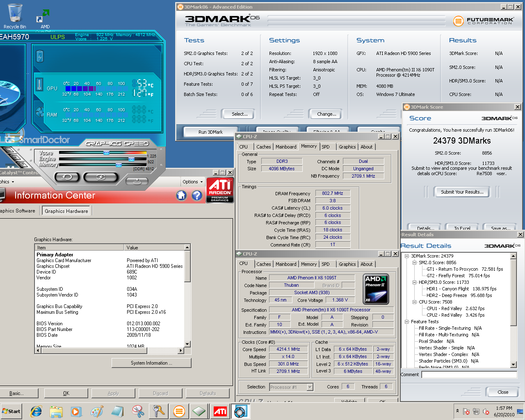Click the Catalyst Defaults button
The height and width of the screenshot is (420, 525).
[x=208, y=393]
